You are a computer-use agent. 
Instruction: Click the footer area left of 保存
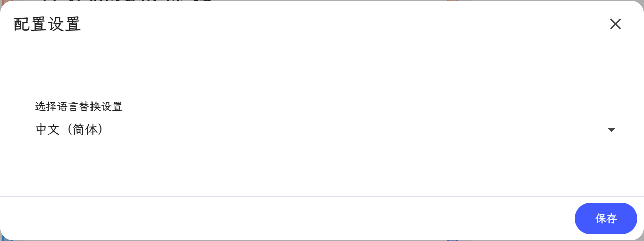(287, 218)
